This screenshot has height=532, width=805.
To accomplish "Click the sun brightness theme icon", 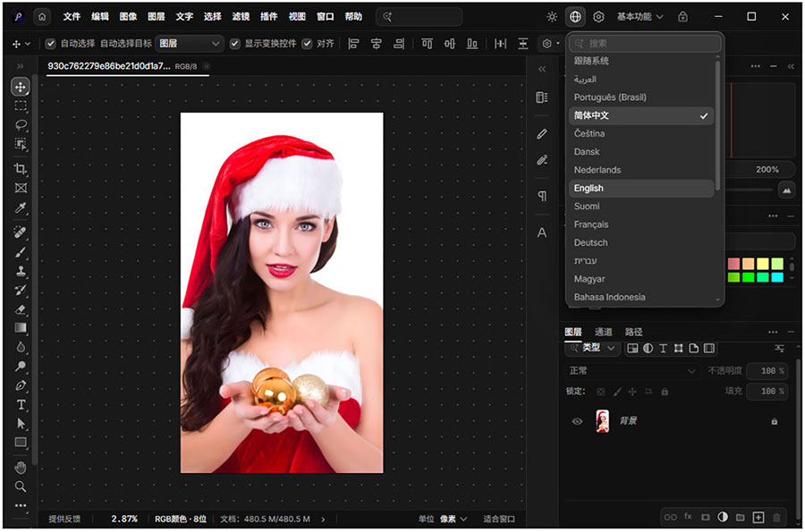I will coord(552,17).
